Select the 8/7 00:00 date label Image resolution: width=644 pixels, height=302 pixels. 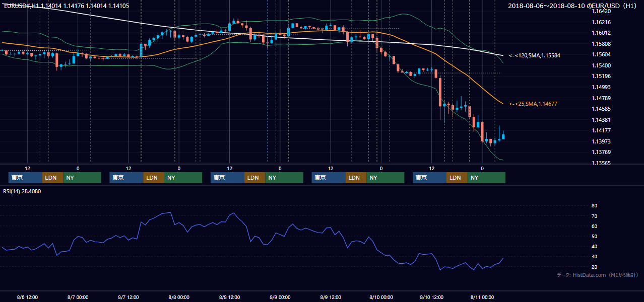[78, 297]
